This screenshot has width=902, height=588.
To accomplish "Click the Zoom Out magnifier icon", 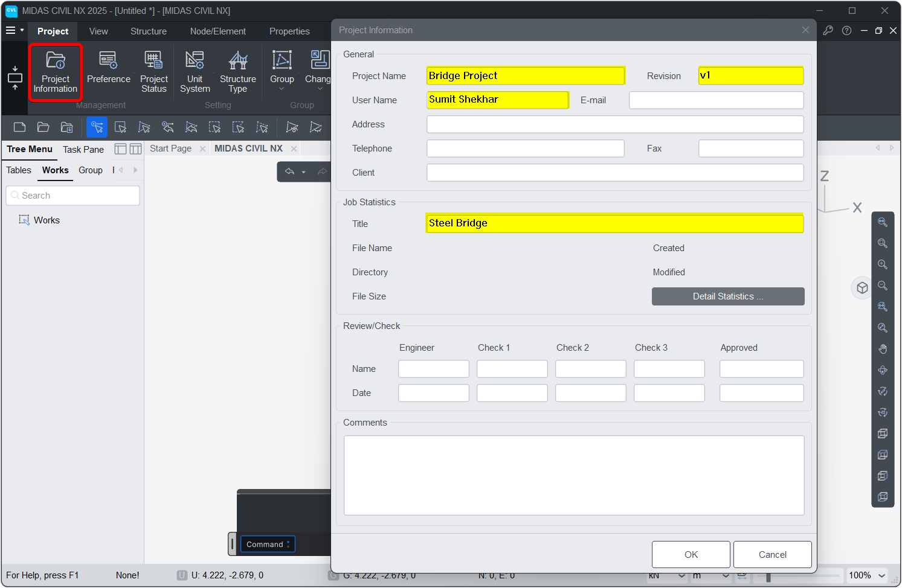I will pyautogui.click(x=883, y=286).
